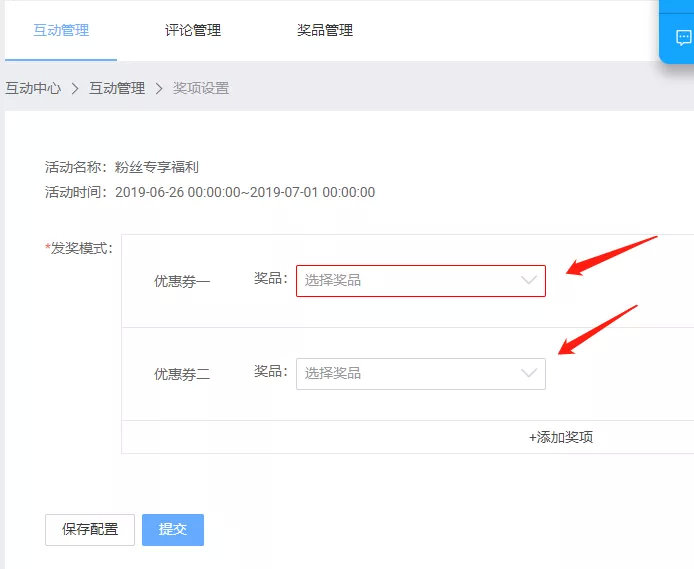
Task: Click activity name 粉丝专享福利
Action: (x=157, y=167)
